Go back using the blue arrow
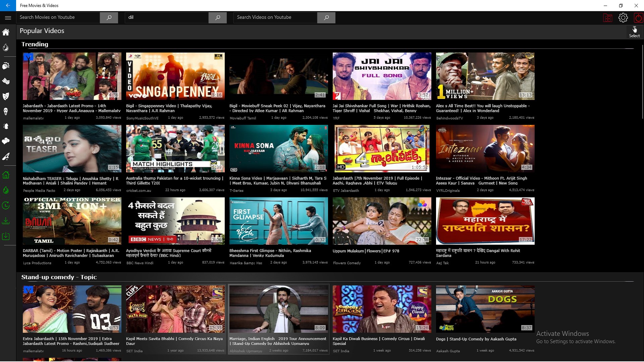644x362 pixels. [8, 5]
